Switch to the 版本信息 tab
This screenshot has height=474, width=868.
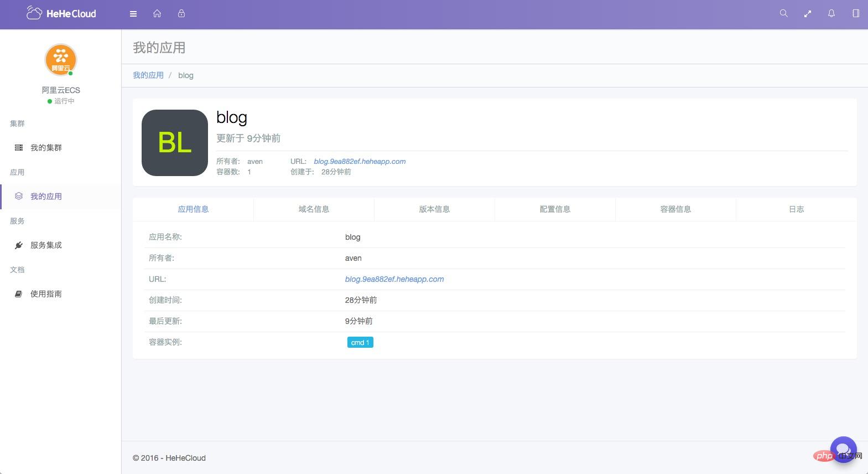[x=434, y=209]
